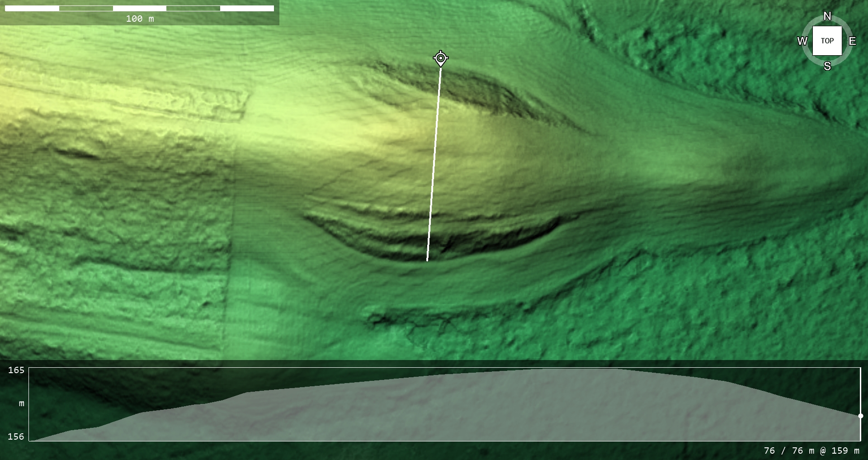Click the 100 m scale bar label
The width and height of the screenshot is (868, 460).
(x=140, y=19)
